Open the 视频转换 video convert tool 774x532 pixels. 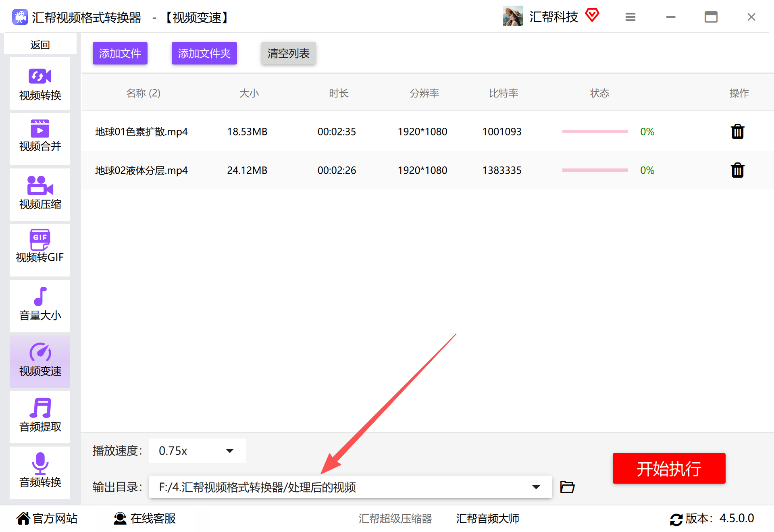pyautogui.click(x=40, y=84)
